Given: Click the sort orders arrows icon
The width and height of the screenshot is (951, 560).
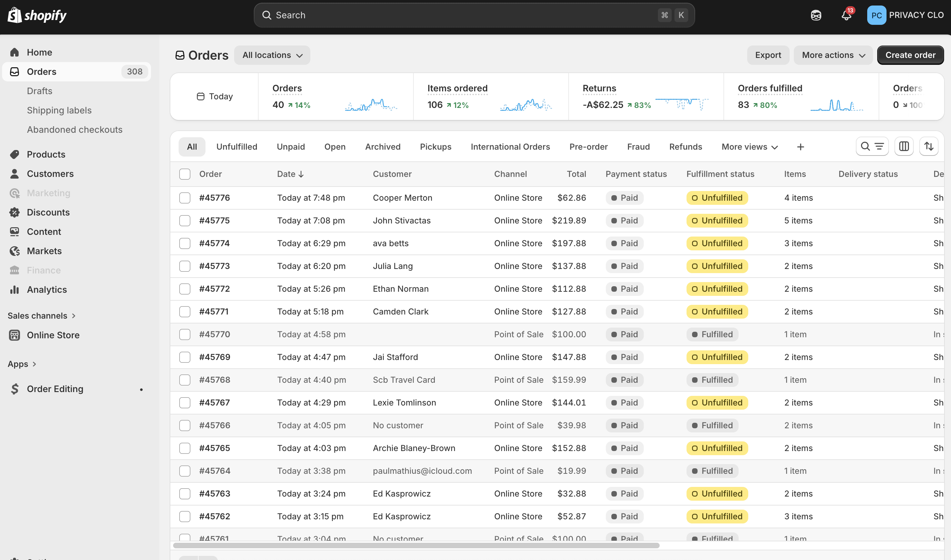Looking at the screenshot, I should pos(929,147).
